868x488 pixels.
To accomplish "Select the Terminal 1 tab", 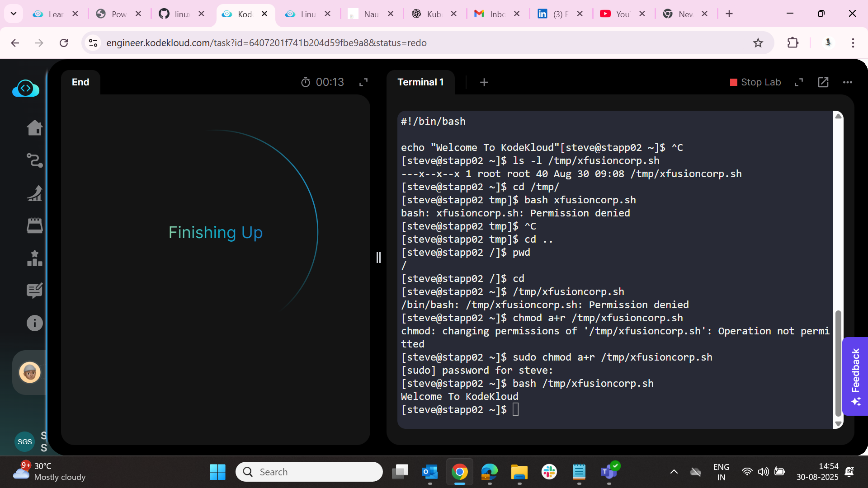I will click(x=420, y=82).
